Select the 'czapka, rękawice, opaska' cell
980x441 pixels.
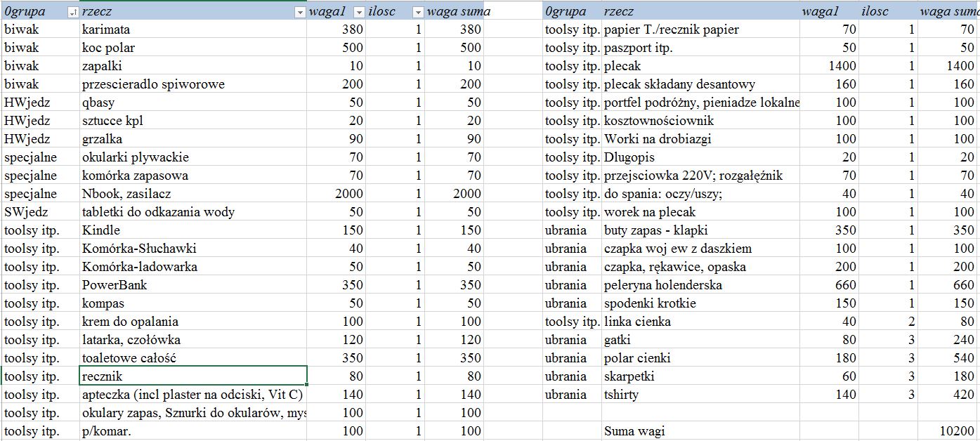click(x=701, y=267)
